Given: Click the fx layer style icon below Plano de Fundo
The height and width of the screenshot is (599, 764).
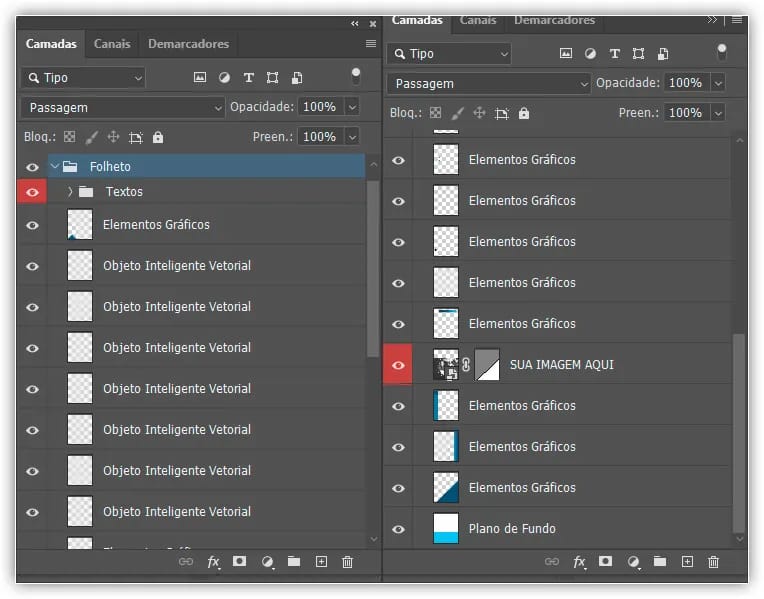Looking at the screenshot, I should click(x=579, y=562).
